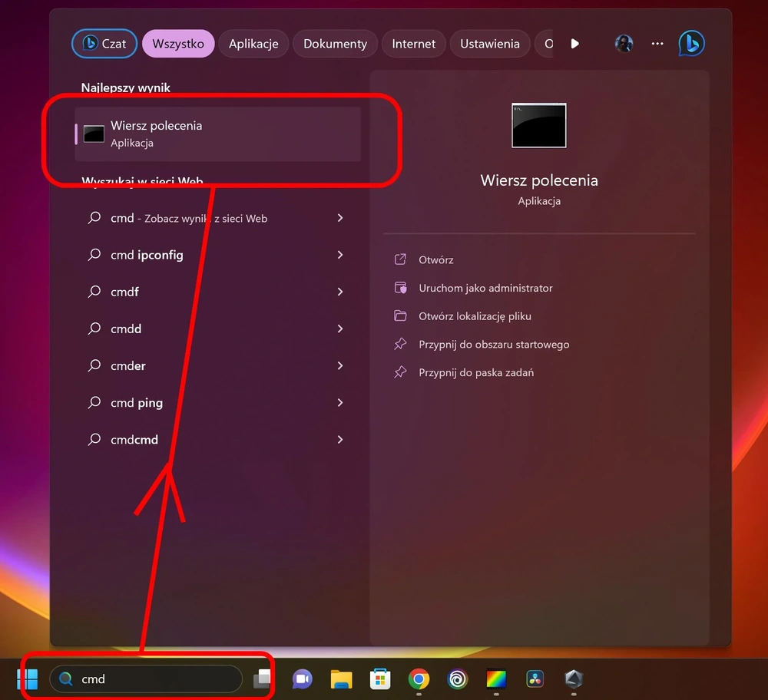Switch to the Aplikacje filter
Image resolution: width=768 pixels, height=700 pixels.
coord(253,44)
